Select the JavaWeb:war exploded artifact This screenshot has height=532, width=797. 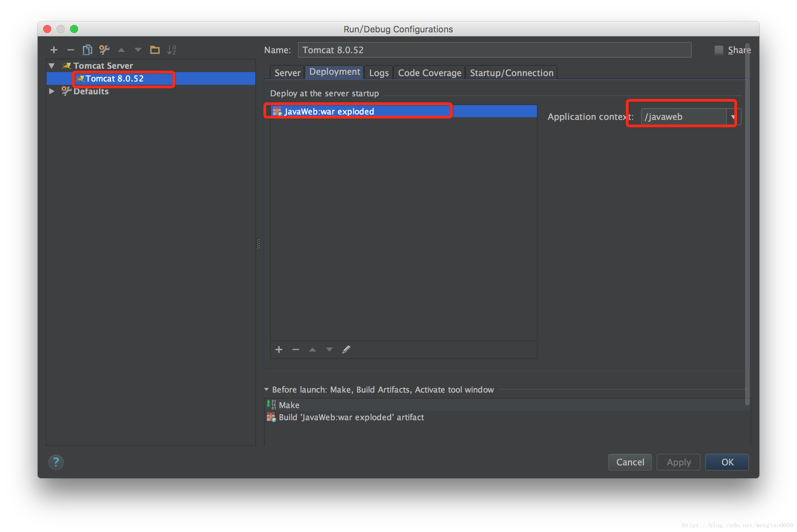coord(404,111)
